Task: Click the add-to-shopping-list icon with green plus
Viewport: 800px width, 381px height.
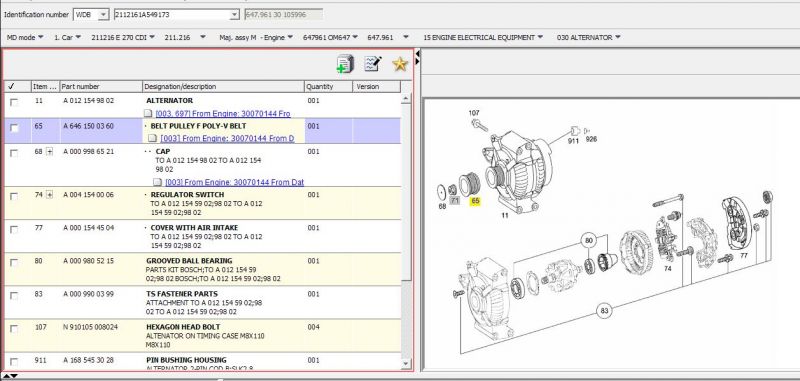Action: pos(345,64)
